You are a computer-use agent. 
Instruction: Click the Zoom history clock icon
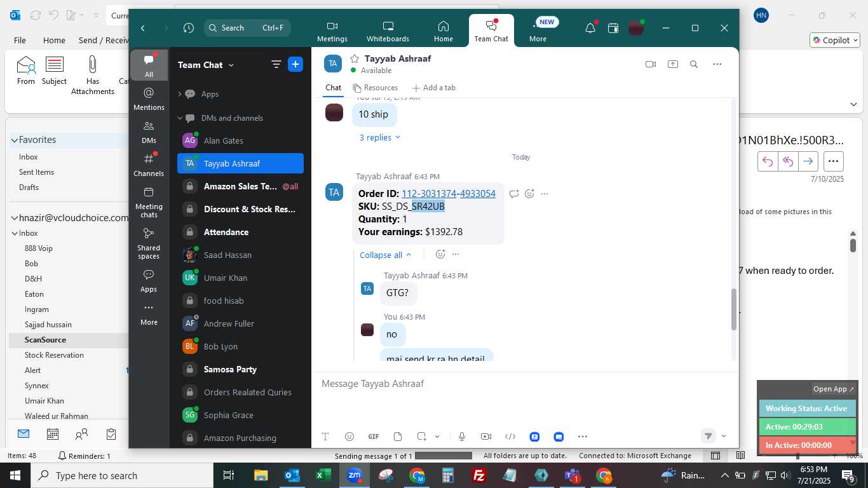[x=188, y=28]
